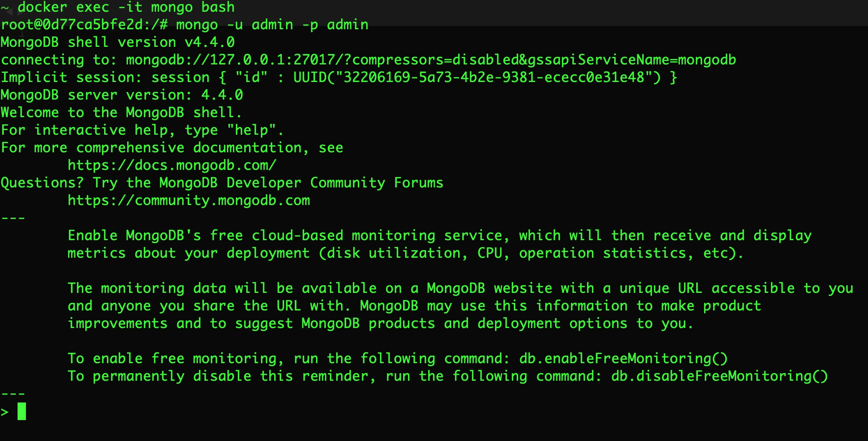Click the 'MongoDB server version: 4.4.0' line
The width and height of the screenshot is (868, 441).
122,95
